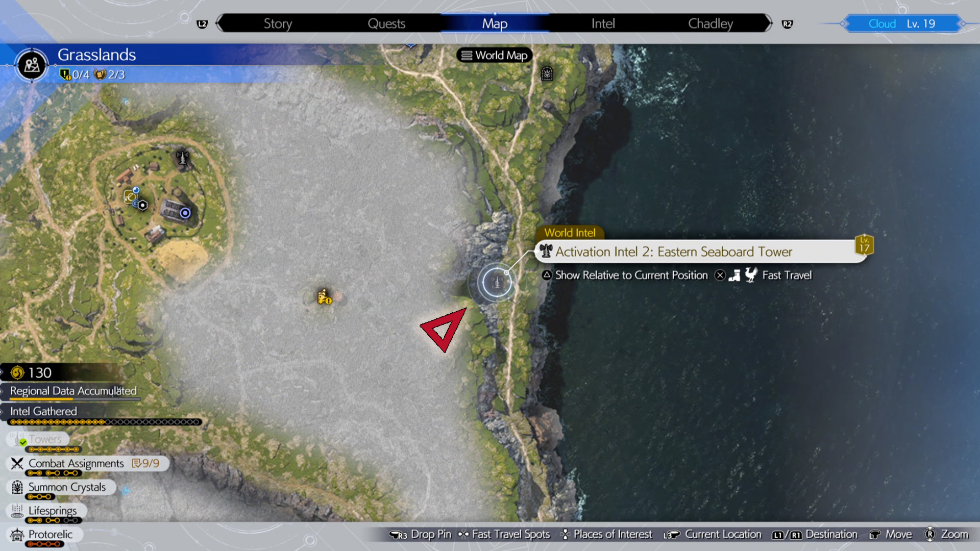This screenshot has height=551, width=980.
Task: Switch to the Quests tab
Action: [x=386, y=23]
